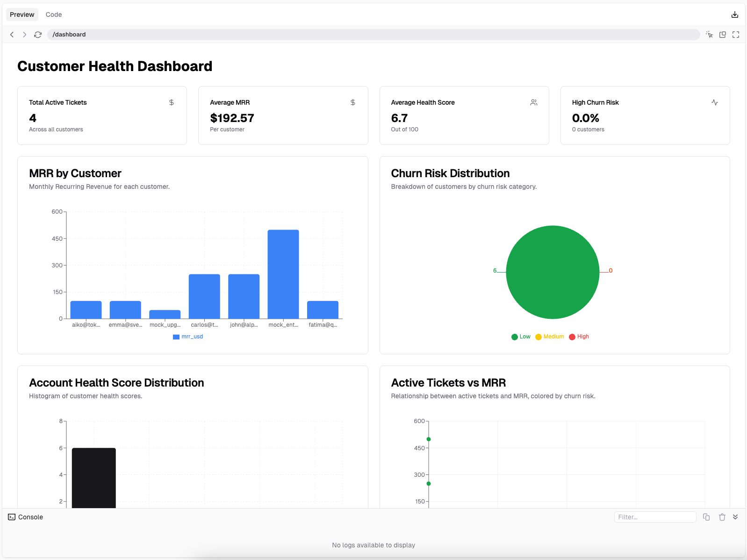Image resolution: width=747 pixels, height=560 pixels.
Task: Click 'No logs available to display' message
Action: point(373,545)
